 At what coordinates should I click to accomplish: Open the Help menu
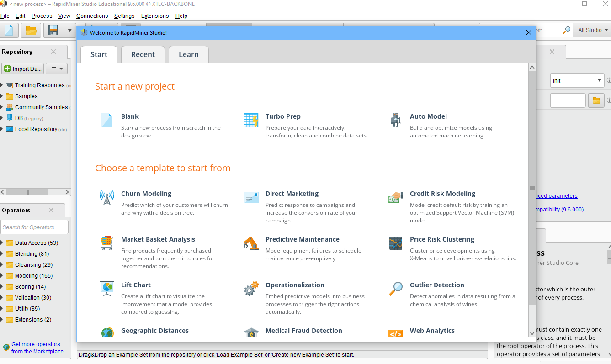[x=181, y=16]
